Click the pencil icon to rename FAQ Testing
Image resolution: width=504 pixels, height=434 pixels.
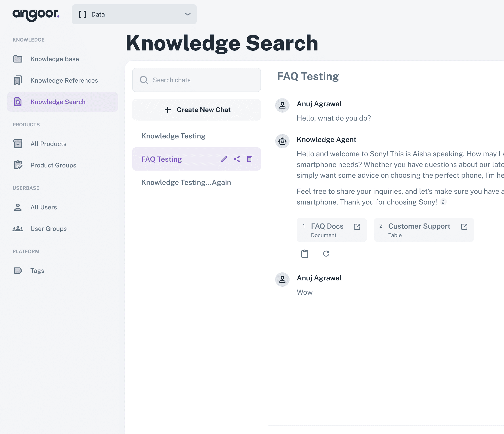[x=224, y=159]
